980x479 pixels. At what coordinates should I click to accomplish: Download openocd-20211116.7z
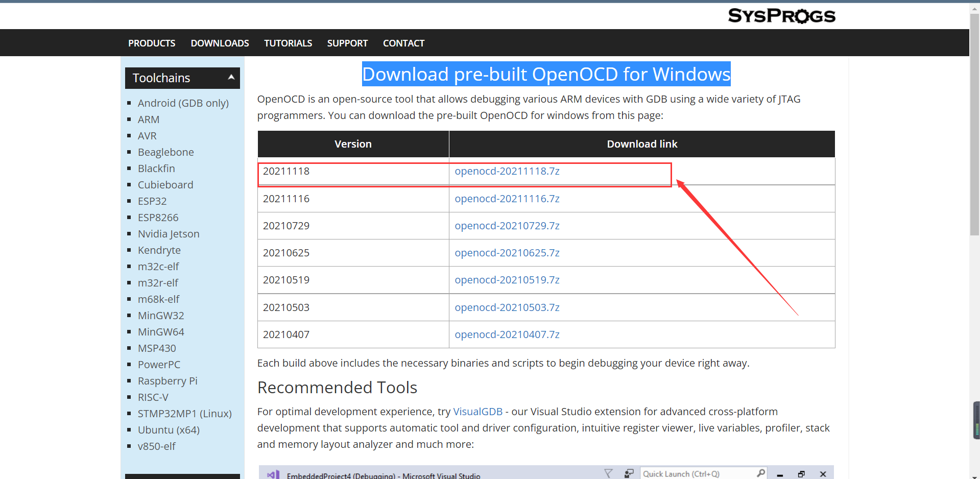tap(507, 199)
